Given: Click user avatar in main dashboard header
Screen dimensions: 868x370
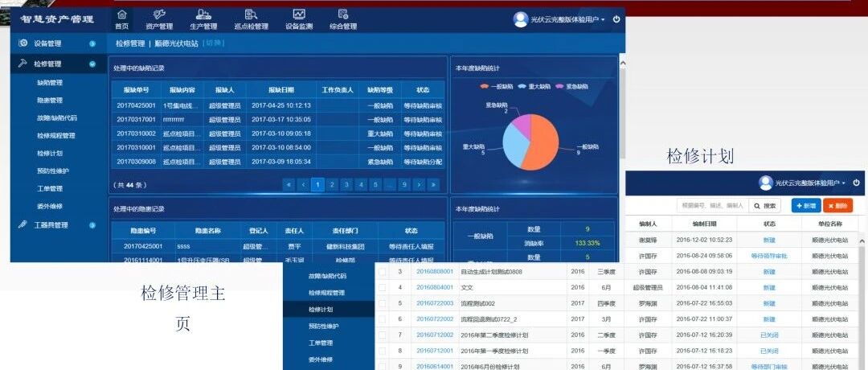Looking at the screenshot, I should point(520,19).
